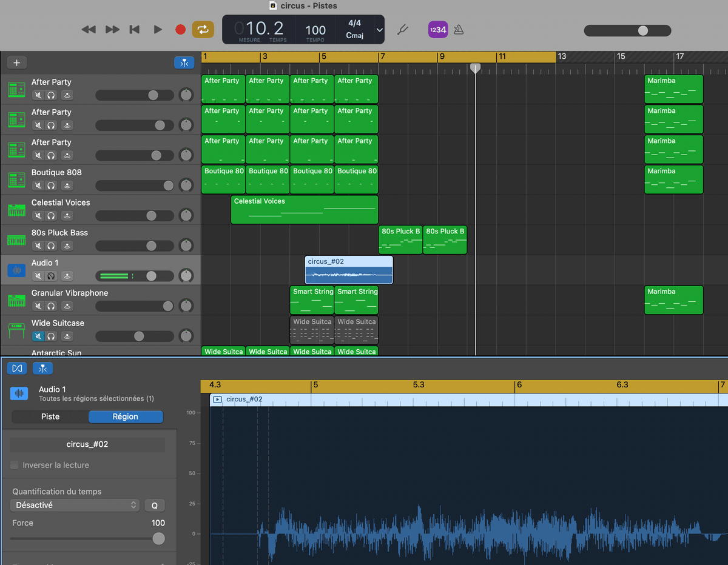This screenshot has width=728, height=565.
Task: Open the 4/4 Cmaj signature and key popup
Action: [x=354, y=29]
